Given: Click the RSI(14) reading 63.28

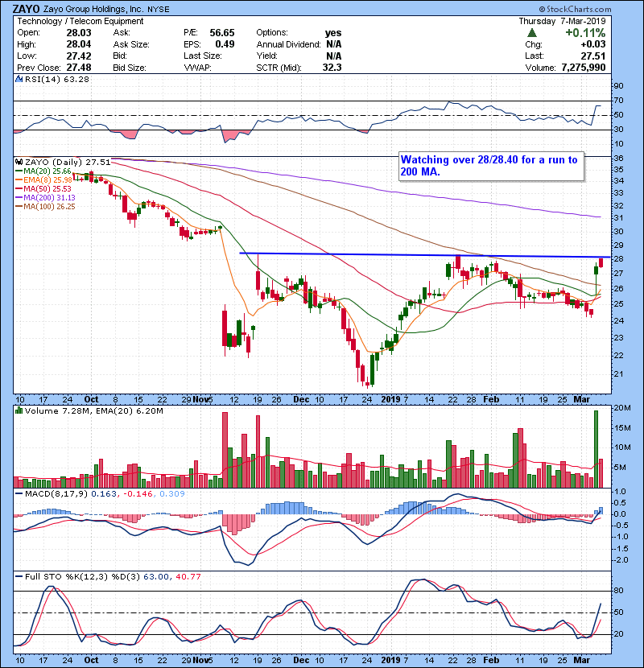Looking at the screenshot, I should click(x=76, y=79).
